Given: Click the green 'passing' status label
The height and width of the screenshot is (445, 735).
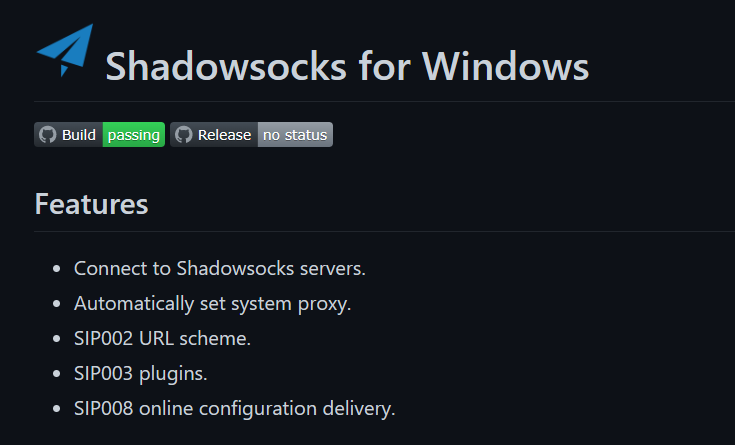Looking at the screenshot, I should [x=134, y=135].
